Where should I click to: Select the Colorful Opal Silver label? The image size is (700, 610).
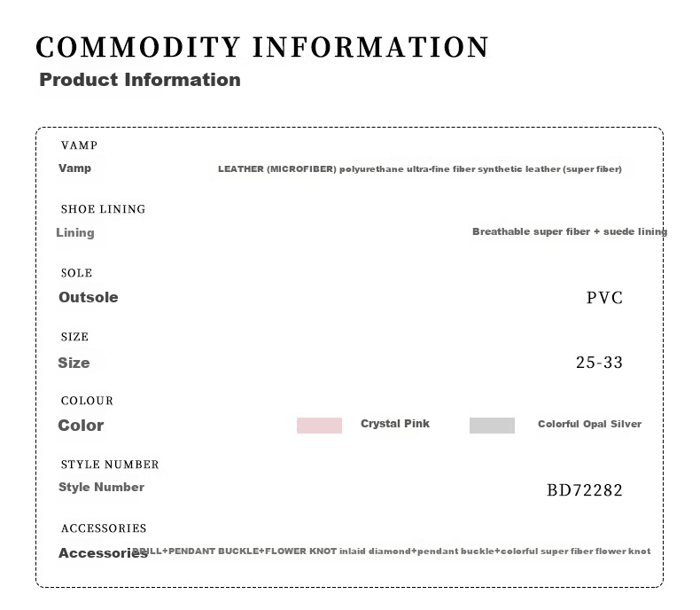coord(589,424)
